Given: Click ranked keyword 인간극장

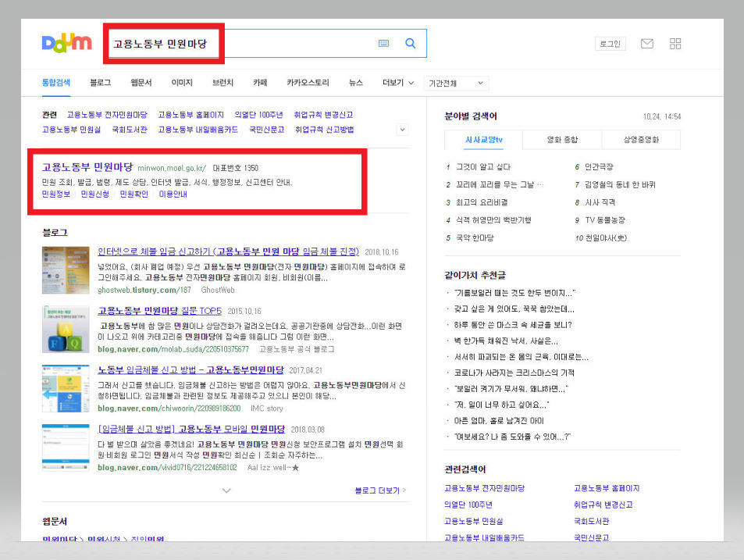Looking at the screenshot, I should click(x=599, y=166).
